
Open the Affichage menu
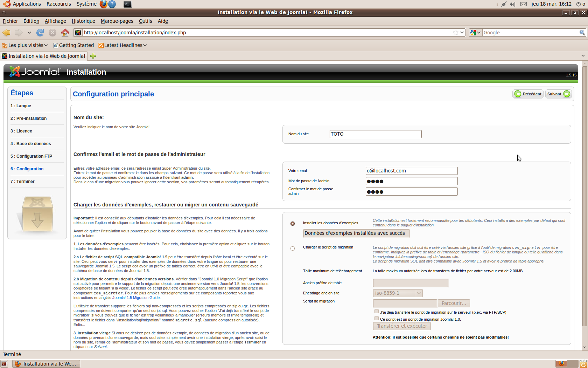pos(55,21)
